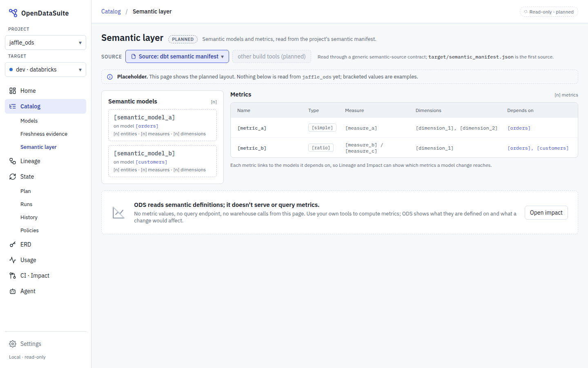This screenshot has width=588, height=368.
Task: Click the [metric_b] name cell
Action: (252, 148)
